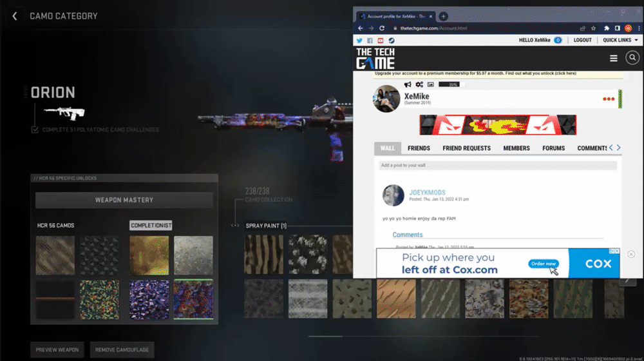Select the orange claw-mark camo swatch
644x361 pixels.
pos(396,299)
